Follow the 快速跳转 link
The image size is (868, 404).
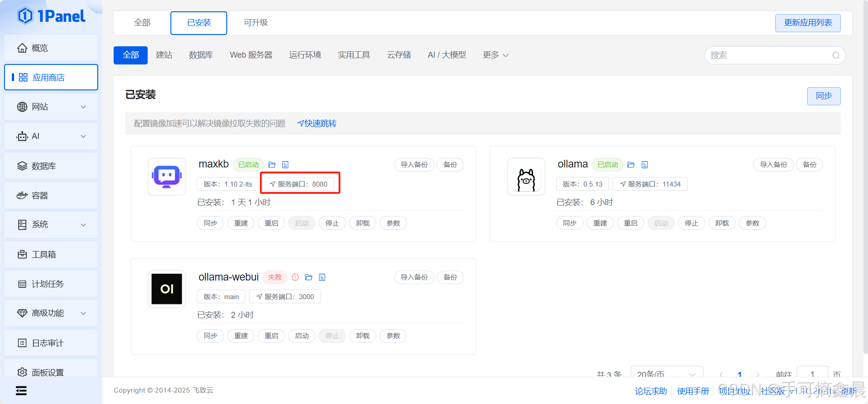(317, 123)
